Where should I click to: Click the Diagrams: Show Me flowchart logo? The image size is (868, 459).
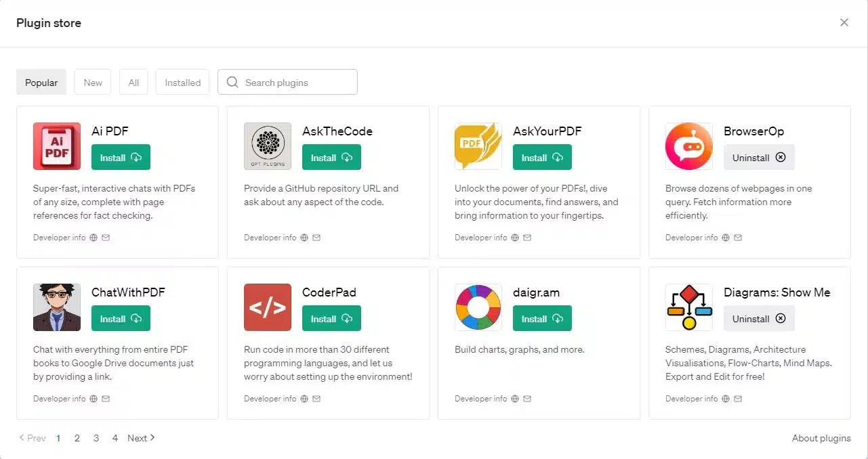click(x=689, y=307)
